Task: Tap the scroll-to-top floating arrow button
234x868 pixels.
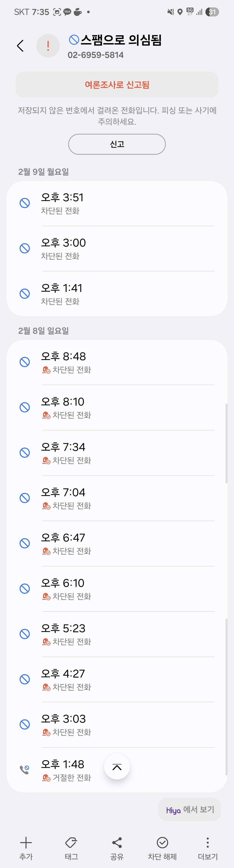Action: point(117,767)
